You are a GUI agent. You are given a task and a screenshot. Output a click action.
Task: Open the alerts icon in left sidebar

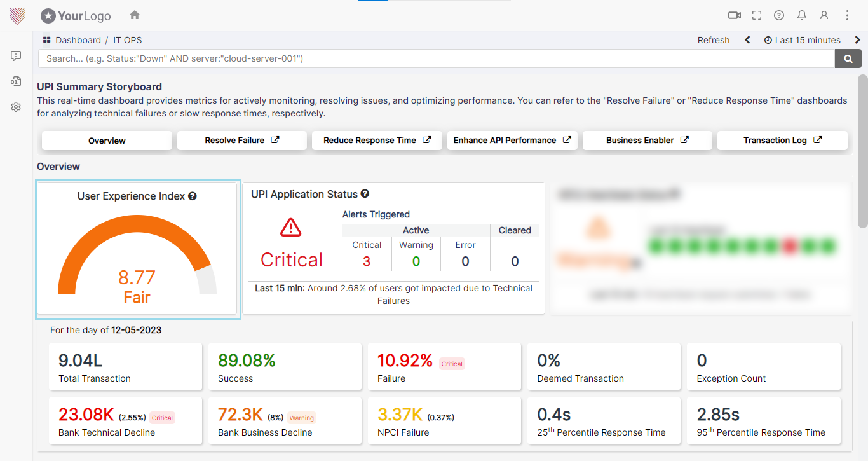click(x=16, y=56)
